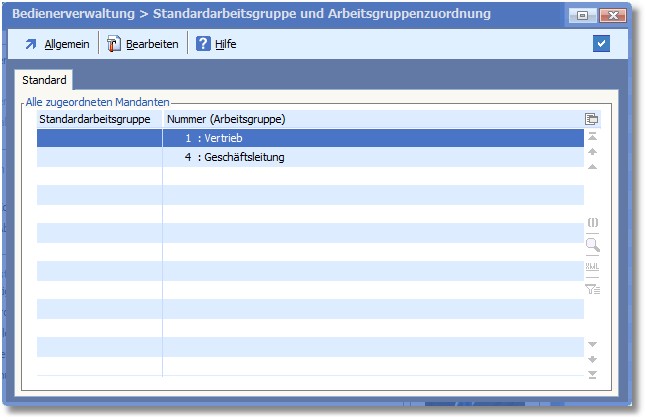This screenshot has width=646, height=420.
Task: Click the curly braces icon beside the table
Action: click(x=592, y=222)
